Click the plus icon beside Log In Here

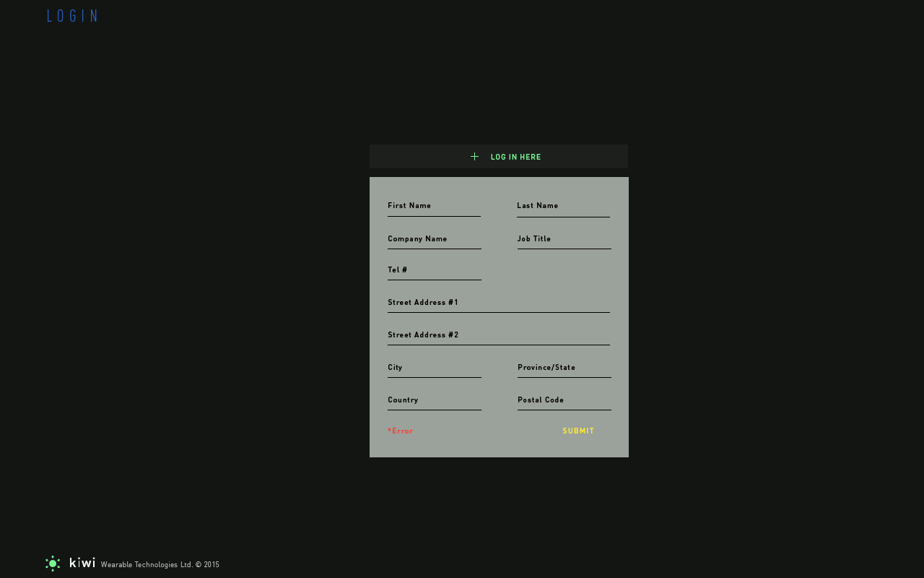pyautogui.click(x=474, y=157)
